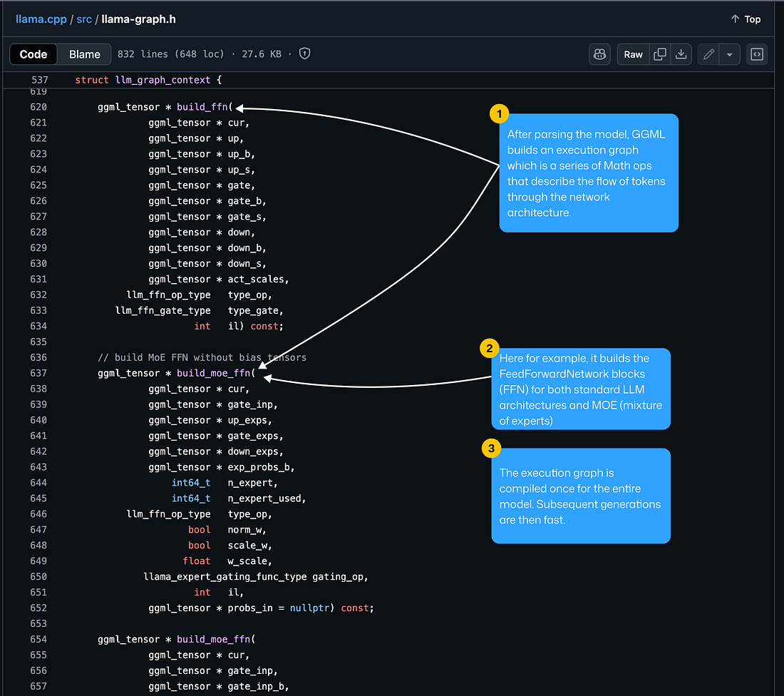Screen dimensions: 784x696
Task: Click yellow annotation badge number 3
Action: [x=491, y=449]
